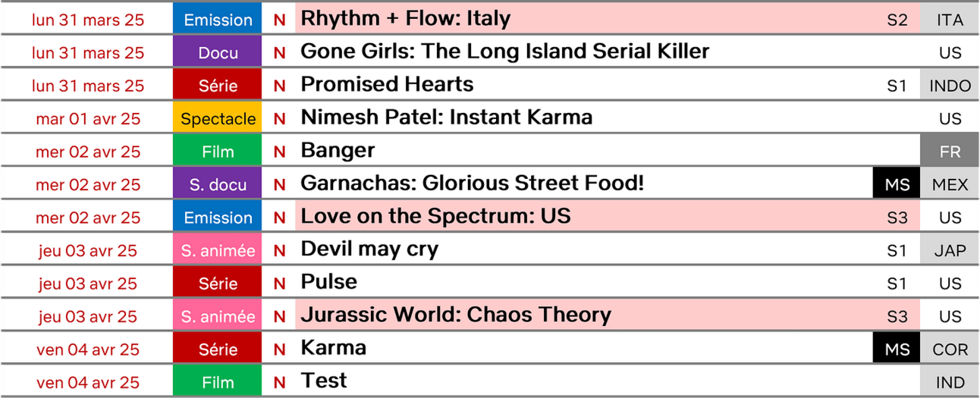Click the Netflix N icon beside Banger
This screenshot has width=980, height=398.
pos(280,152)
